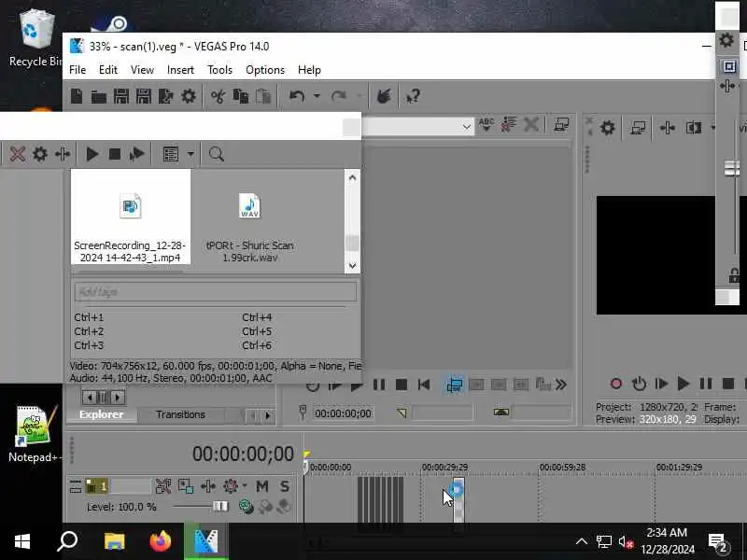Viewport: 747px width, 560px height.
Task: Open the View menu
Action: pos(142,70)
